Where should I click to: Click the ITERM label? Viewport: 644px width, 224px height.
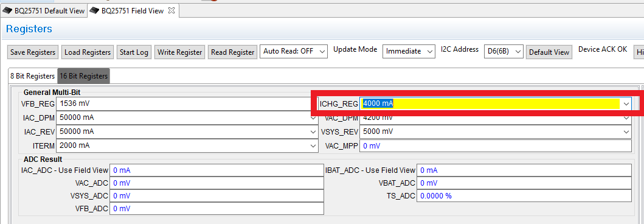43,145
